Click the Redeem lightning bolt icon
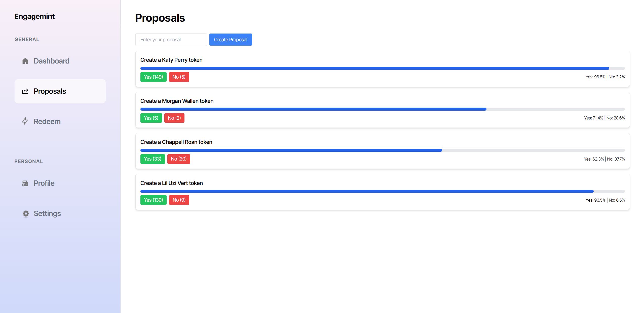Viewport: 644px width, 313px height. [25, 121]
